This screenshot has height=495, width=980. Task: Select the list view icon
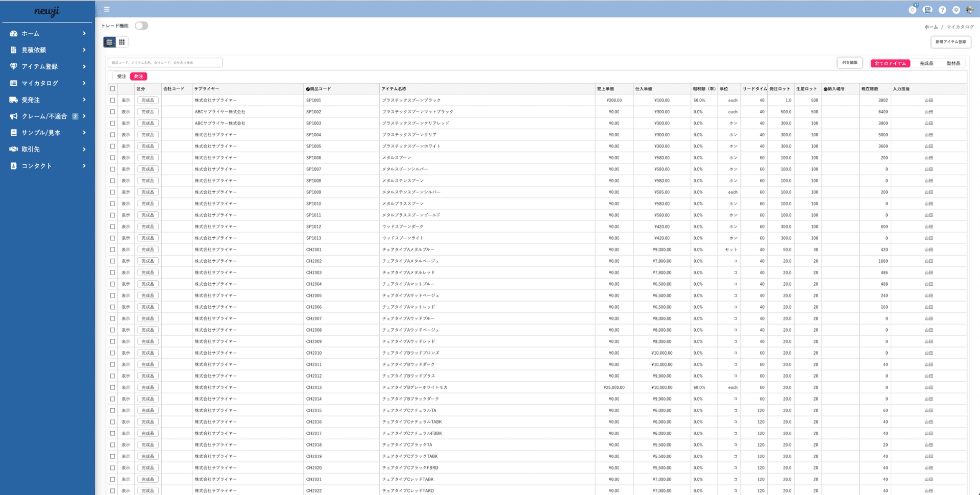point(109,42)
